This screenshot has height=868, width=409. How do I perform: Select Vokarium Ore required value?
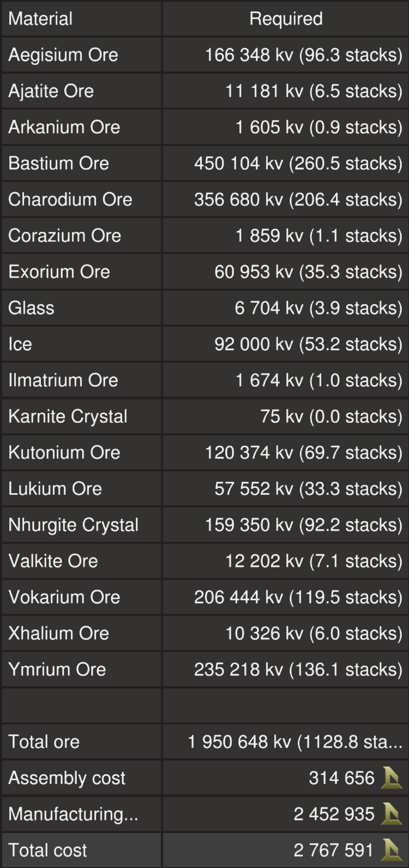coord(298,597)
